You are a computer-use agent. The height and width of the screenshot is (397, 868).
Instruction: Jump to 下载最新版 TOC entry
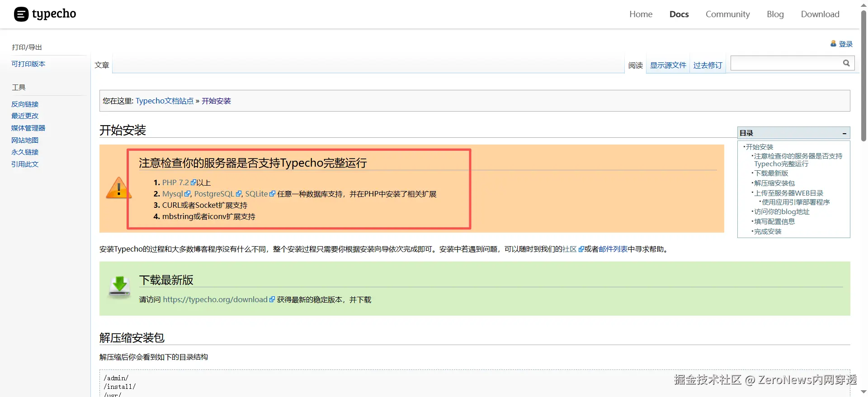771,173
